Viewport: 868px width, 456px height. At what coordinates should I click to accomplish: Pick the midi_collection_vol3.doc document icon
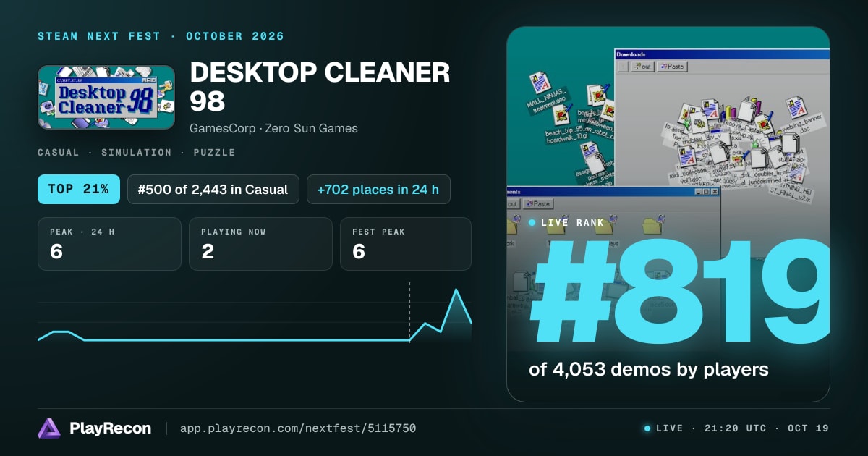[x=687, y=156]
